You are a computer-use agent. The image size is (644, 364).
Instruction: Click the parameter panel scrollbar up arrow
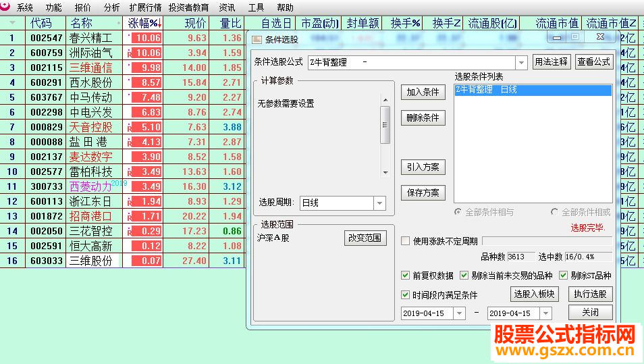(385, 100)
